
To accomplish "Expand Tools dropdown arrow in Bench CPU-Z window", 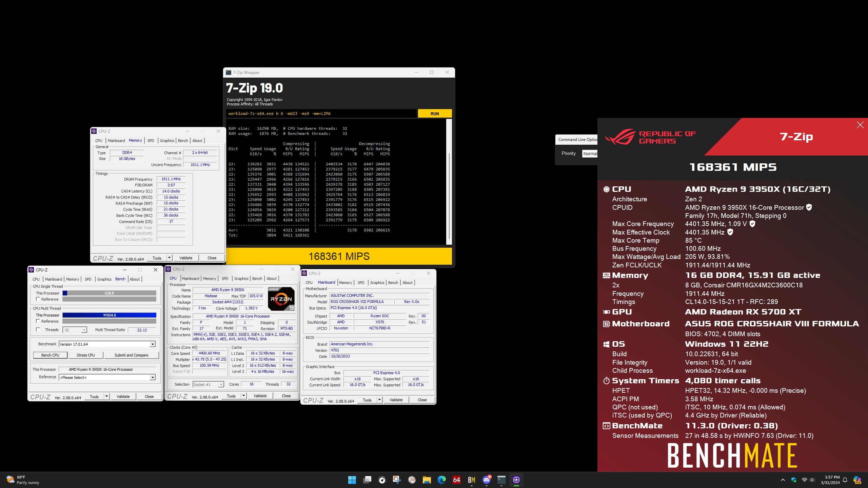I will click(x=106, y=396).
